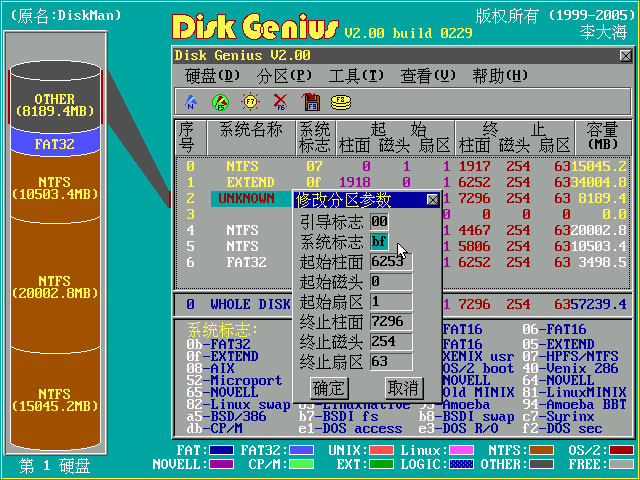
Task: Click the 终止柱面 field showing 7296
Action: coord(391,321)
